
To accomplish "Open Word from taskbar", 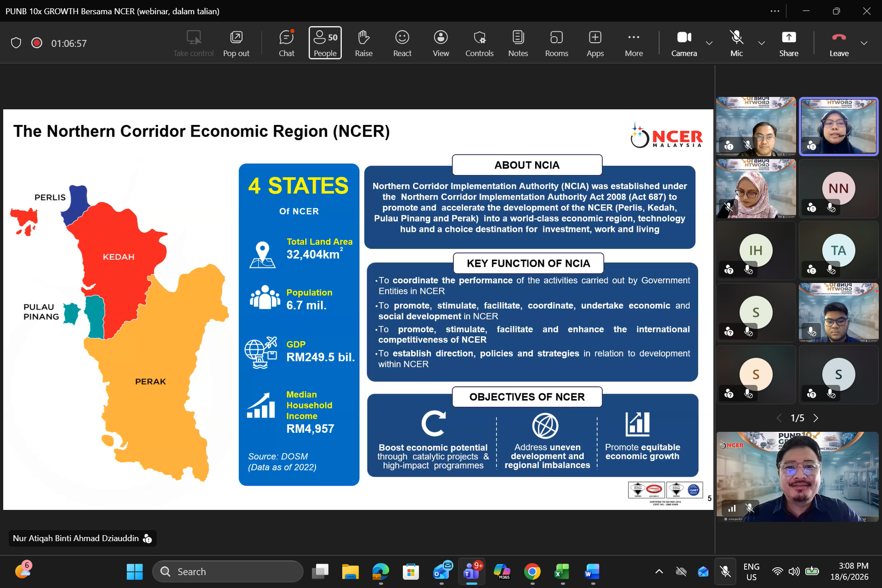I will point(593,572).
